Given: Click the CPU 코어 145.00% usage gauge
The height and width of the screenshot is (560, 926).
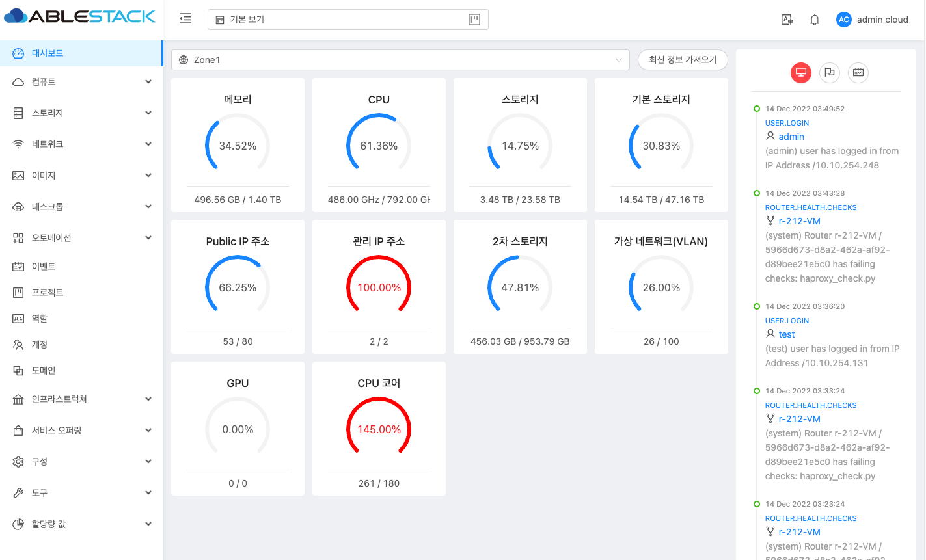Looking at the screenshot, I should coord(379,429).
